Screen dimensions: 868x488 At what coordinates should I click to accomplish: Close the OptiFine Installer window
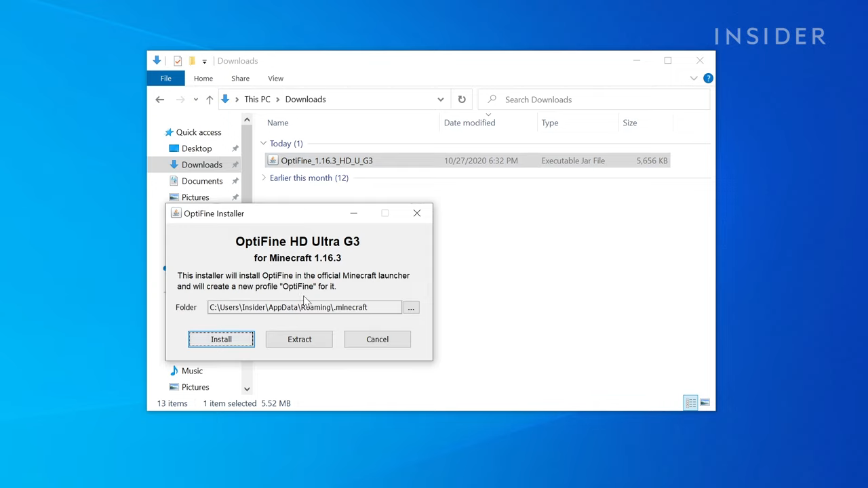coord(417,213)
